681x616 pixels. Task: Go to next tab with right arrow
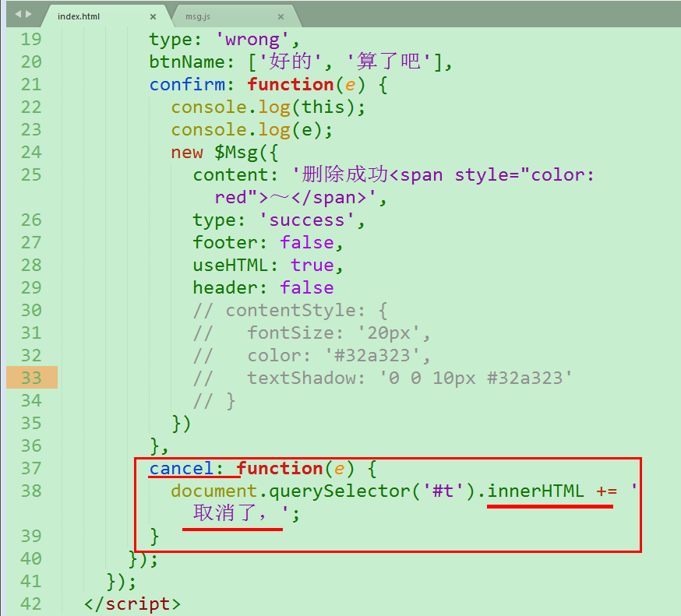[28, 14]
